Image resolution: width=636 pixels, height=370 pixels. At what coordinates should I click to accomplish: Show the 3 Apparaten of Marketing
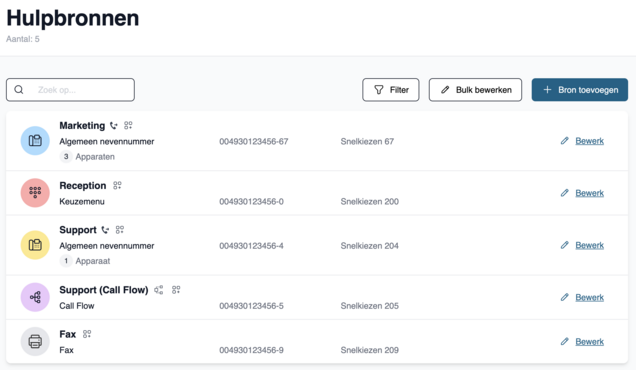point(87,157)
